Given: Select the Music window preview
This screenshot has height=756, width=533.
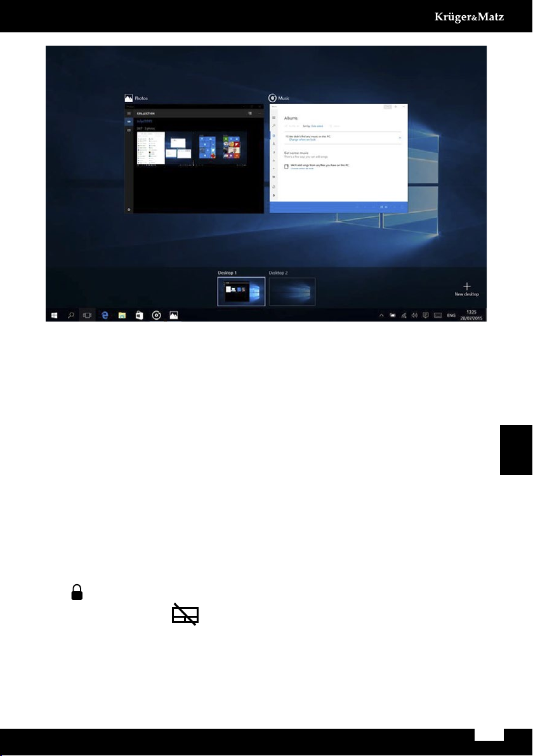Looking at the screenshot, I should [339, 158].
